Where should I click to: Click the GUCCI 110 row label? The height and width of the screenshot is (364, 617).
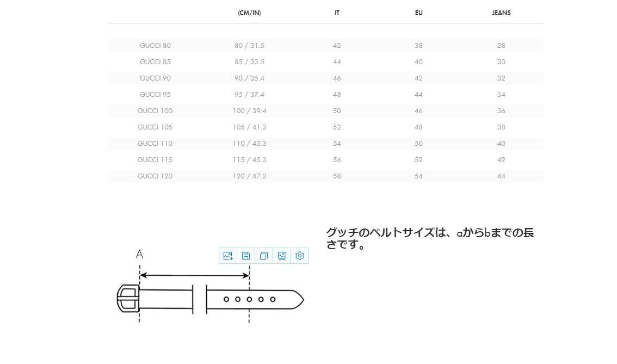click(155, 144)
